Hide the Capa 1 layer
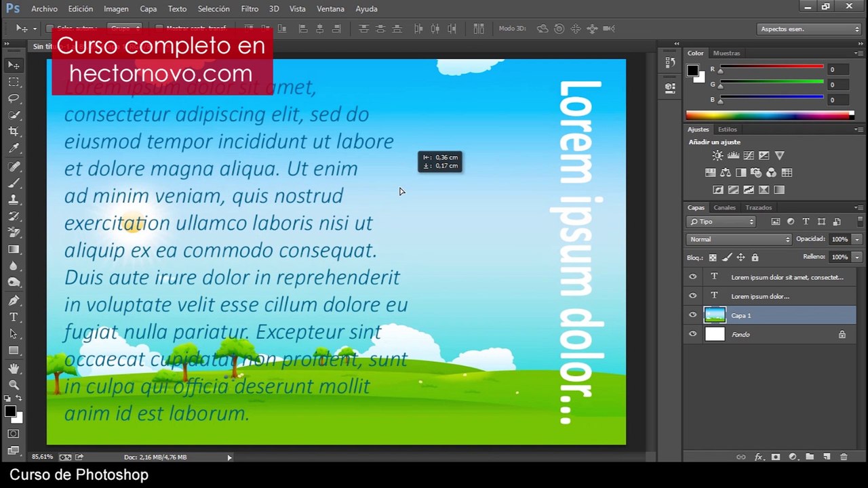This screenshot has height=488, width=868. 692,315
